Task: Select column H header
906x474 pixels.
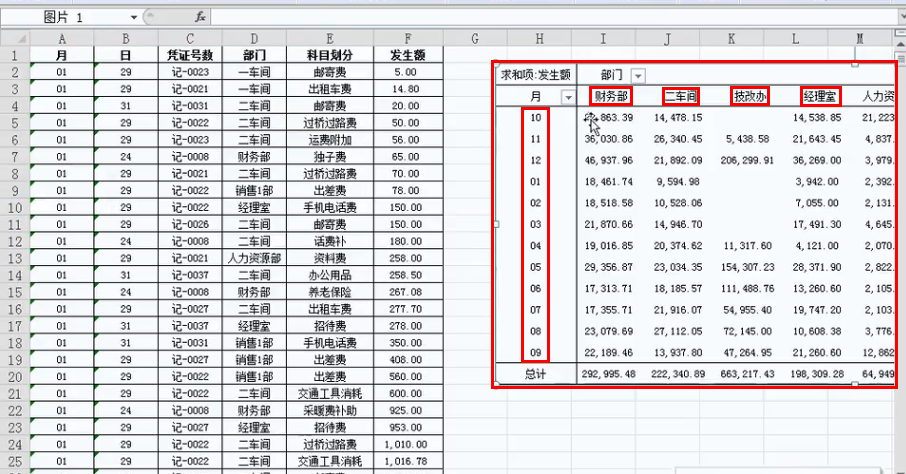Action: coord(539,38)
